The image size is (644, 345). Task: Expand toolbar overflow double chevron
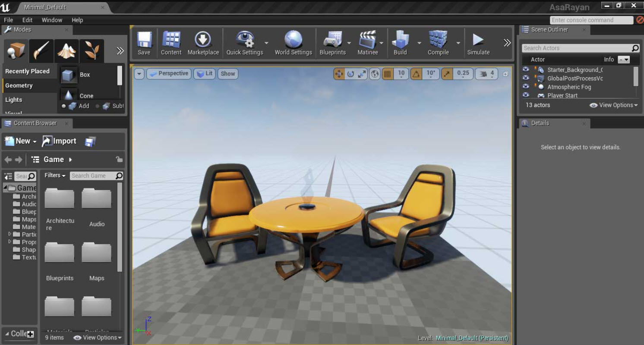(507, 43)
